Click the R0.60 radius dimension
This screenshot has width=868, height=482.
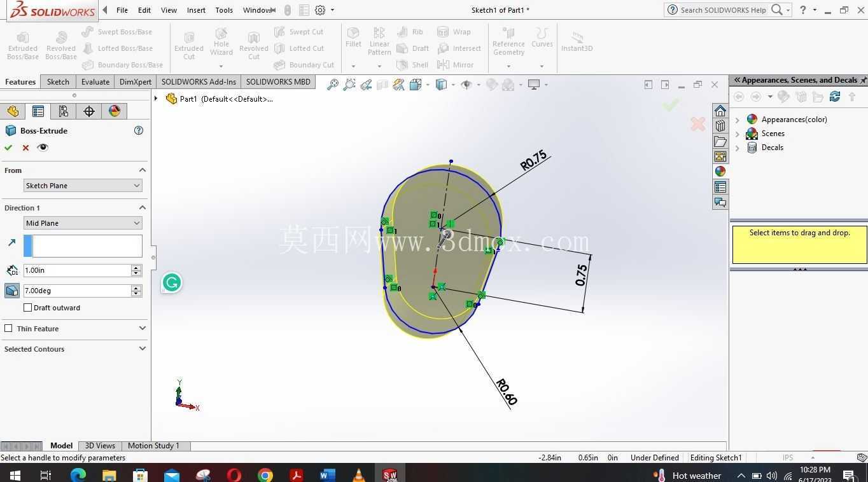tap(507, 392)
